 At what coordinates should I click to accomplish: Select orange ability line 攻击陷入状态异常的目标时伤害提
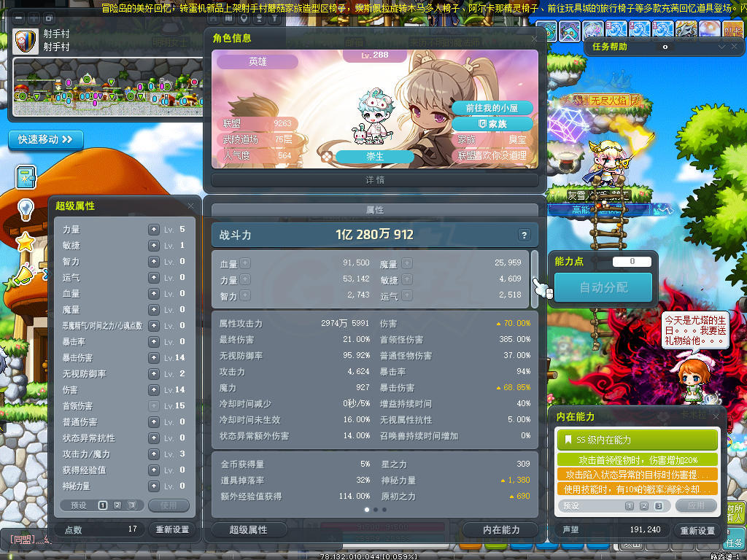[x=638, y=475]
